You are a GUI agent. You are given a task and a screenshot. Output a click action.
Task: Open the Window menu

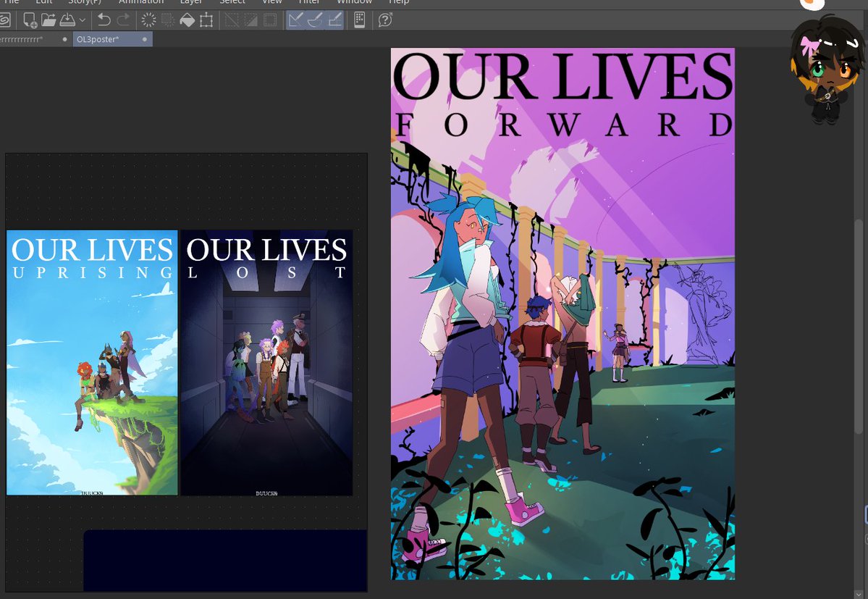tap(354, 1)
